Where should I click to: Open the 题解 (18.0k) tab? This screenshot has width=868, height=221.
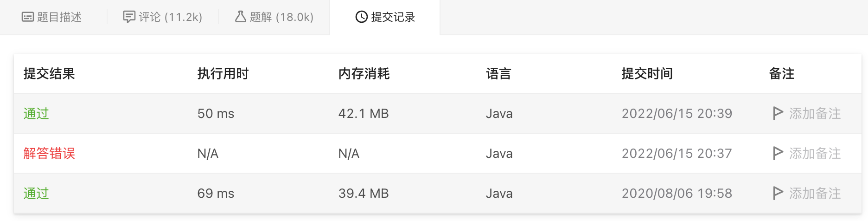point(274,17)
